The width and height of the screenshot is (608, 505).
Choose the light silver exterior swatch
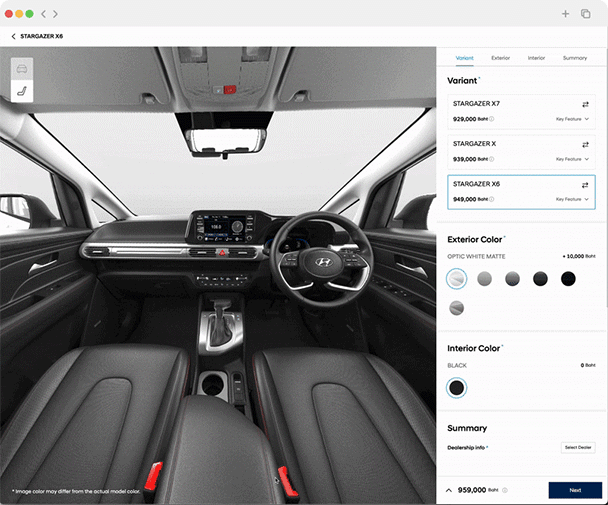coord(484,279)
